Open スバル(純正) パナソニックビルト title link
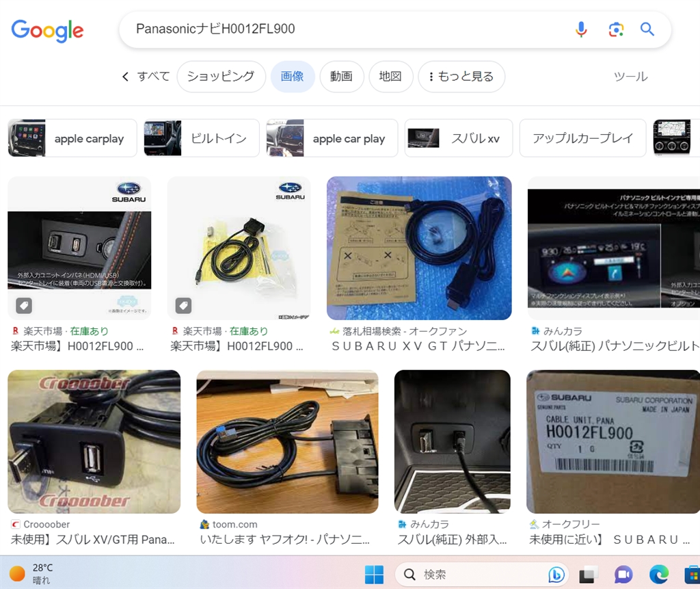700x589 pixels. [615, 346]
